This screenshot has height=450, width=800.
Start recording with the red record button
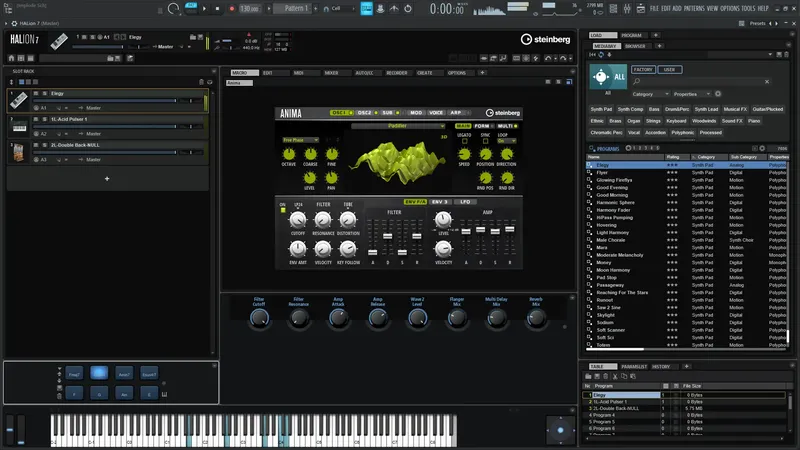click(232, 9)
